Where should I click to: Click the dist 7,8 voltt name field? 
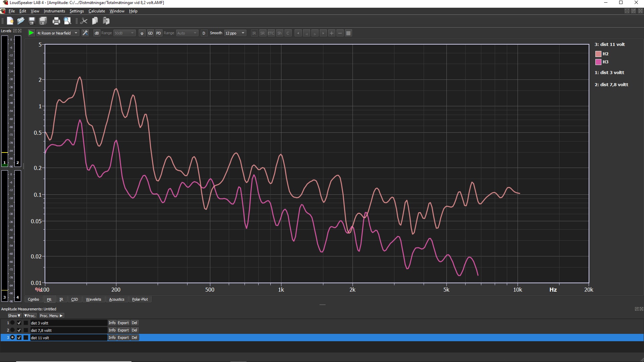click(x=68, y=330)
